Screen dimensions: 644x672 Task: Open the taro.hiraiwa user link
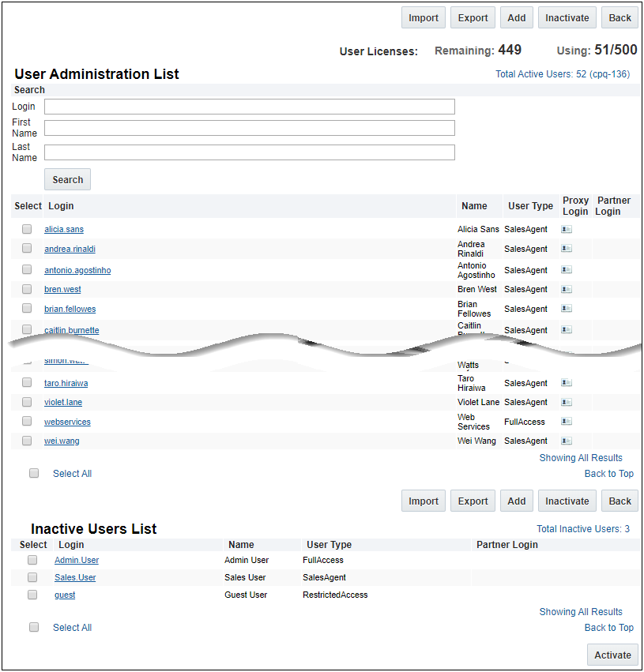click(x=66, y=383)
